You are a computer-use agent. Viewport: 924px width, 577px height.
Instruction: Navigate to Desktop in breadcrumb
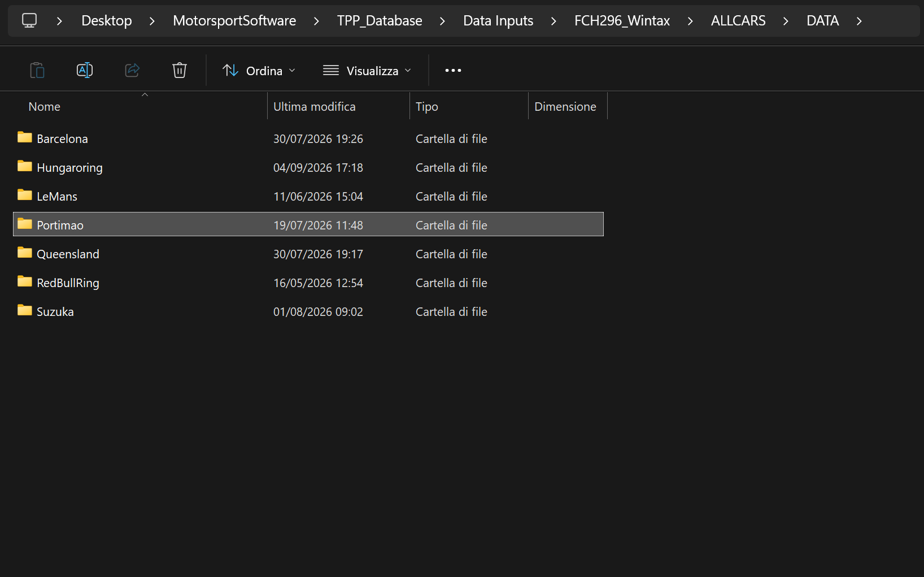107,21
